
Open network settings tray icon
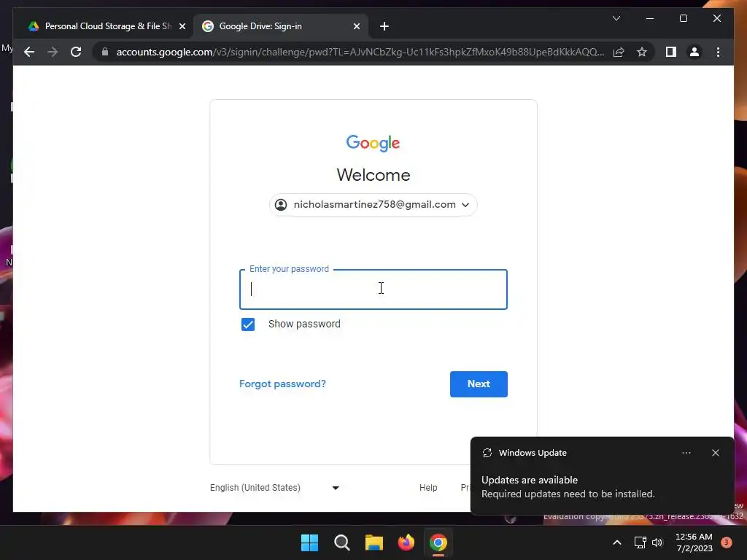point(640,542)
